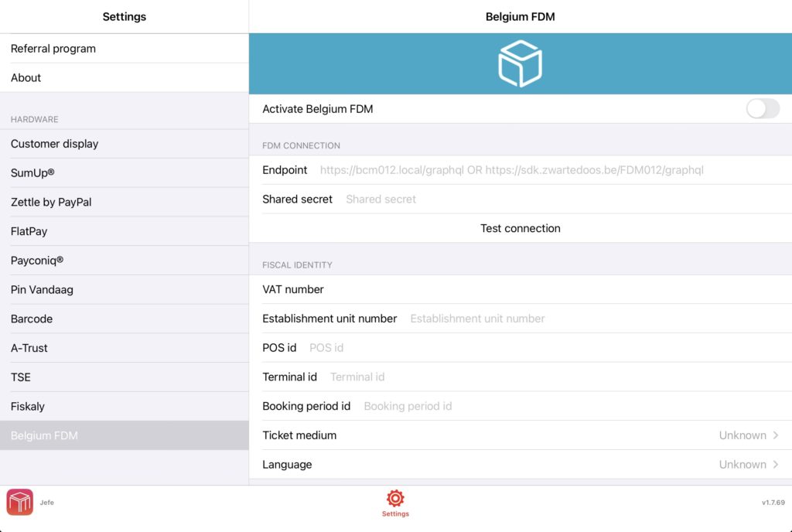Tap the Settings gear icon in bottom bar
Image resolution: width=792 pixels, height=532 pixels.
tap(395, 499)
